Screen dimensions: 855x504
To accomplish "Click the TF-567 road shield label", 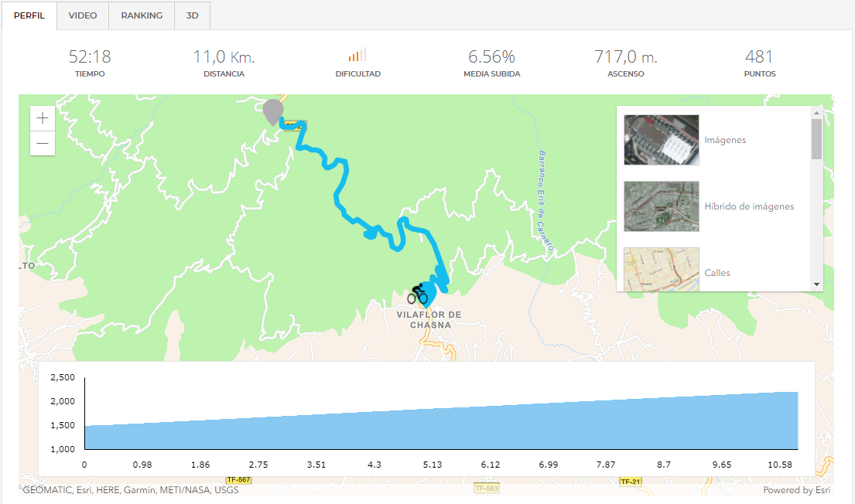I will pyautogui.click(x=238, y=479).
